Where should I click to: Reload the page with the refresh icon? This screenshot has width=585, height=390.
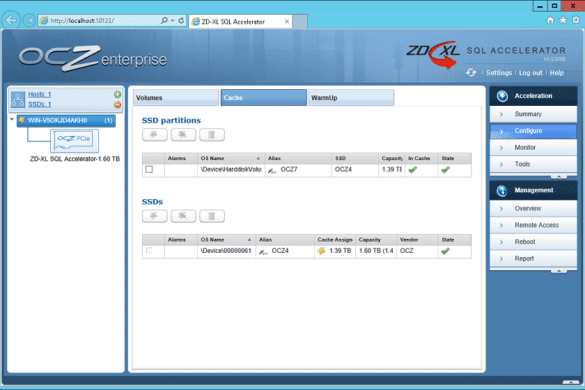tap(181, 21)
